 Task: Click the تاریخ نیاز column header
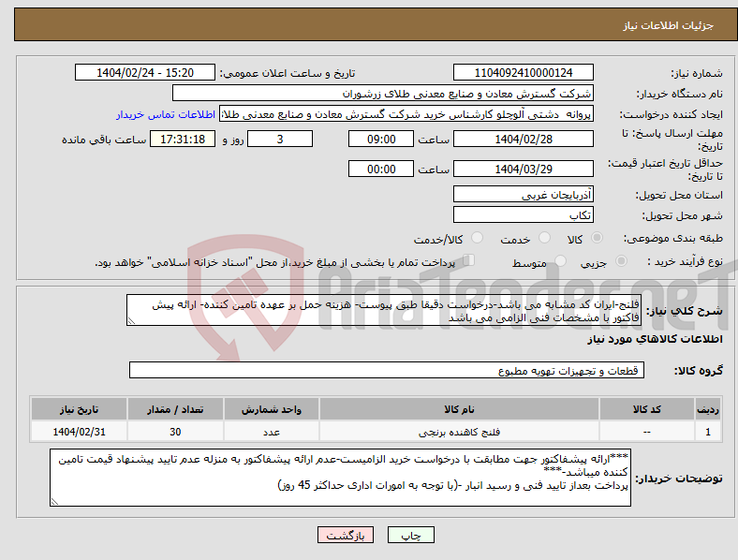[x=79, y=409]
